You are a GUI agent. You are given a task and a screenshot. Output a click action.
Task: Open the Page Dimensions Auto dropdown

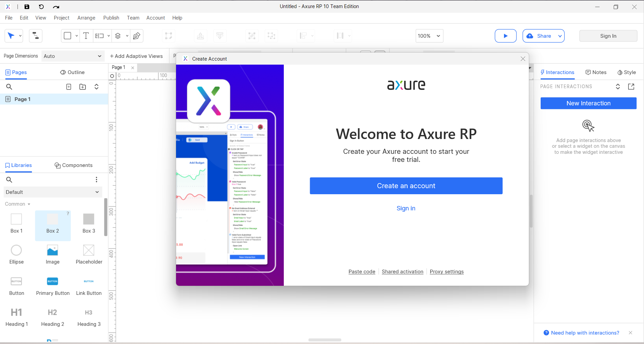pos(72,56)
